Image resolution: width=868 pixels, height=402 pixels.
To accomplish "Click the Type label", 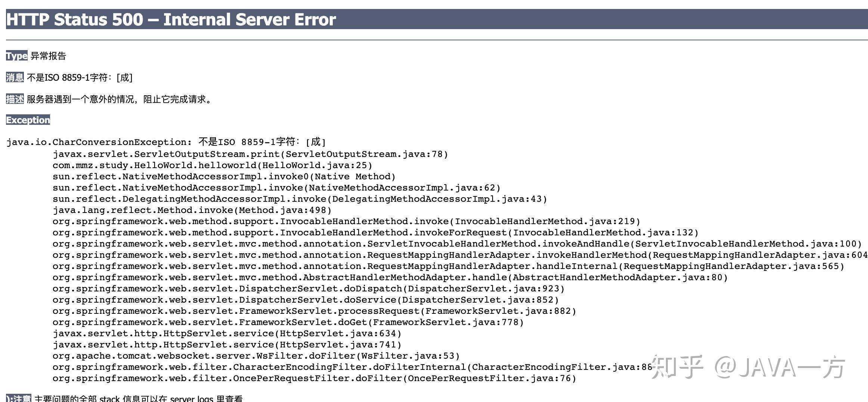I will (x=17, y=56).
